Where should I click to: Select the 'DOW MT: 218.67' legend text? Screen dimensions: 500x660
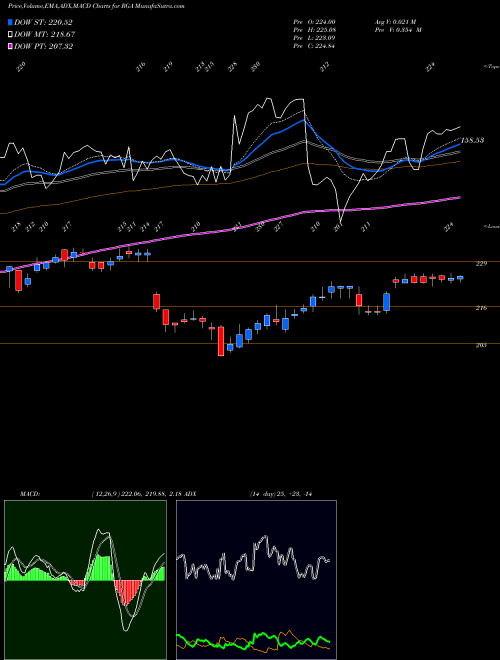(x=45, y=34)
